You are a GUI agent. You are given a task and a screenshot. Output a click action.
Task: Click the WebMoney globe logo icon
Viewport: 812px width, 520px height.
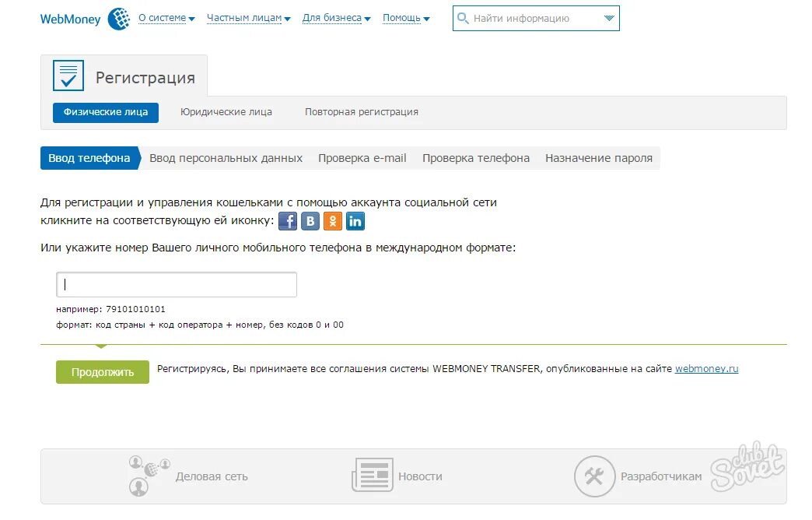pos(119,19)
